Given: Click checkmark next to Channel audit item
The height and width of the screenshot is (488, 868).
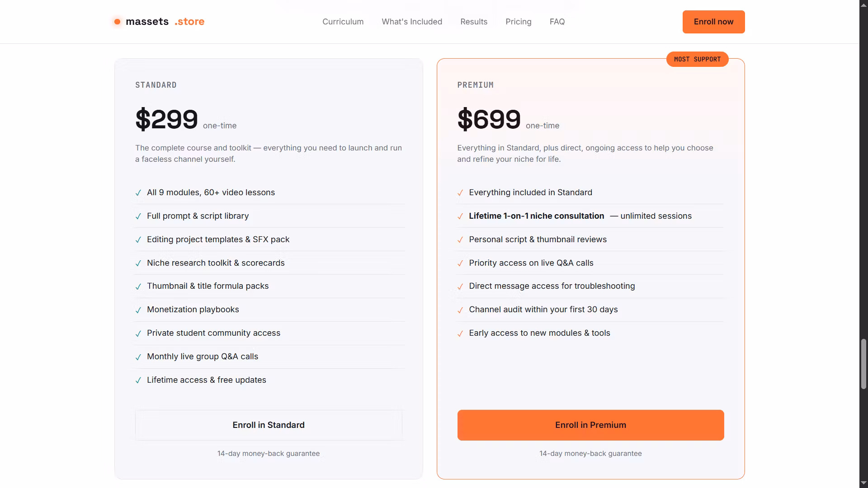Looking at the screenshot, I should (460, 310).
